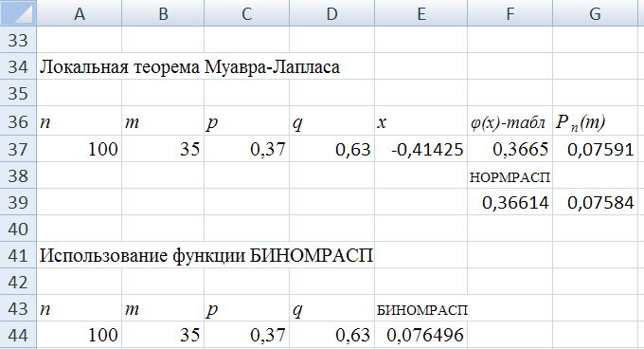Image resolution: width=644 pixels, height=349 pixels.
Task: Select row 37 header
Action: (x=18, y=148)
